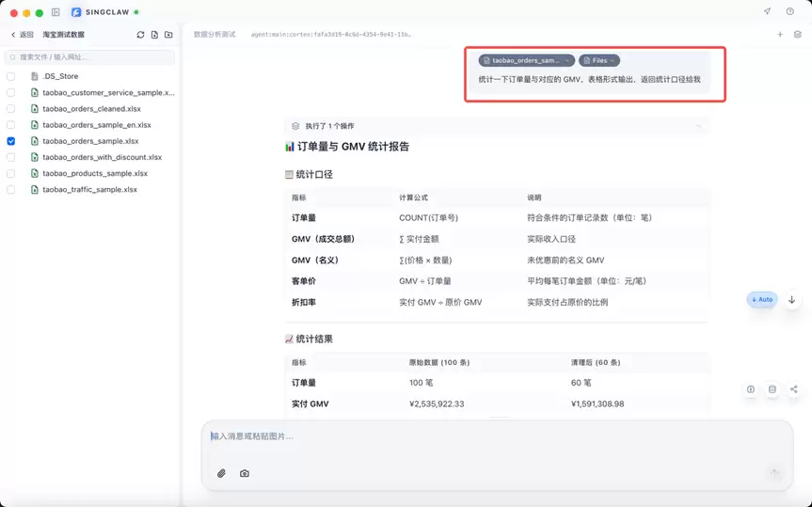The height and width of the screenshot is (507, 812).
Task: Click the Auto scroll button
Action: coord(762,299)
